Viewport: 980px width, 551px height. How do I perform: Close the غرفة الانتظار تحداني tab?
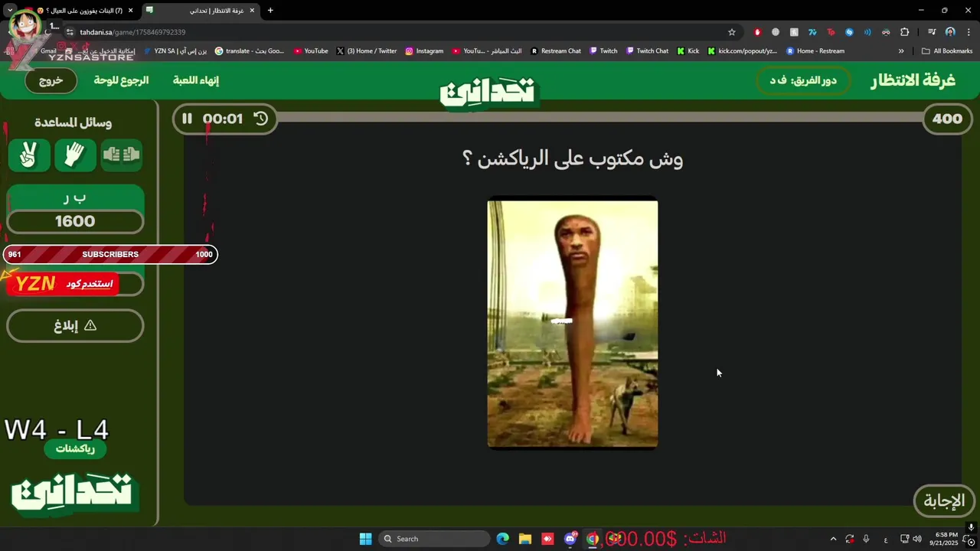(252, 11)
